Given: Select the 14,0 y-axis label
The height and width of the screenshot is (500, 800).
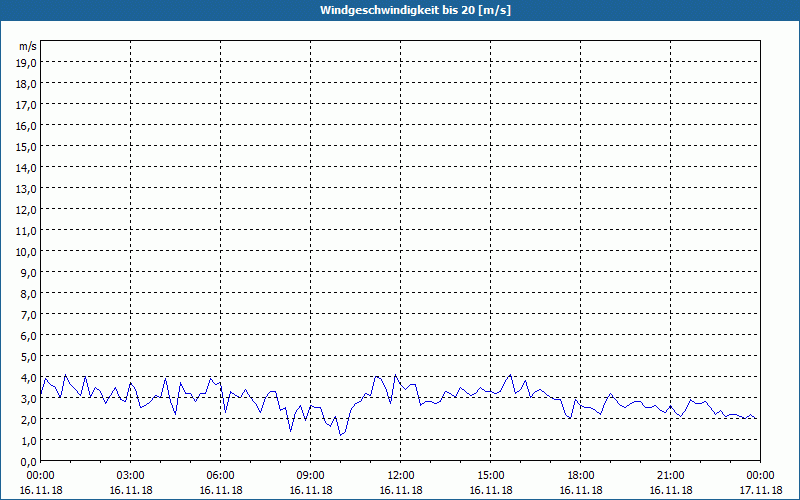Looking at the screenshot, I should pos(27,168).
